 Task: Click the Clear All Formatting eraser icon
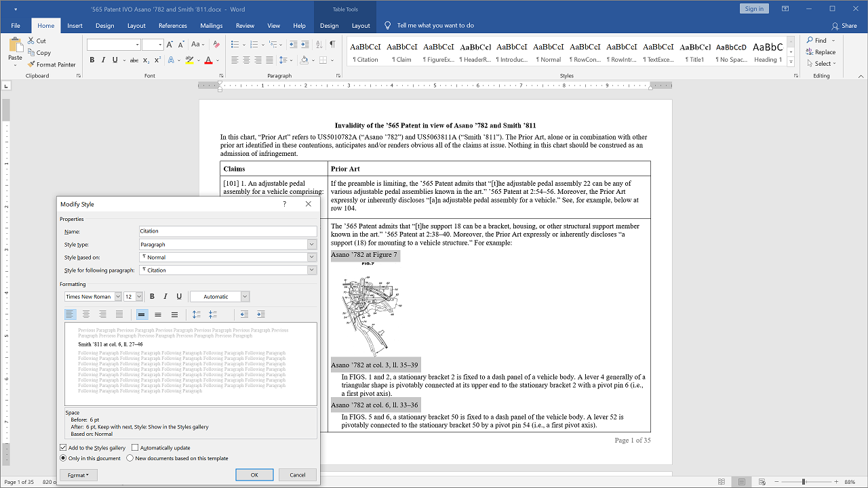pos(216,45)
